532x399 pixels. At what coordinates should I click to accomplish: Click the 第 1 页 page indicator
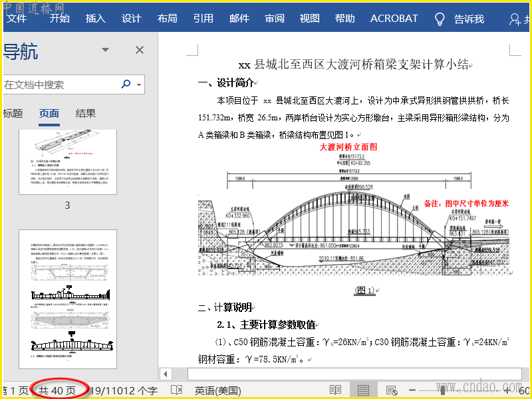[x=15, y=390]
